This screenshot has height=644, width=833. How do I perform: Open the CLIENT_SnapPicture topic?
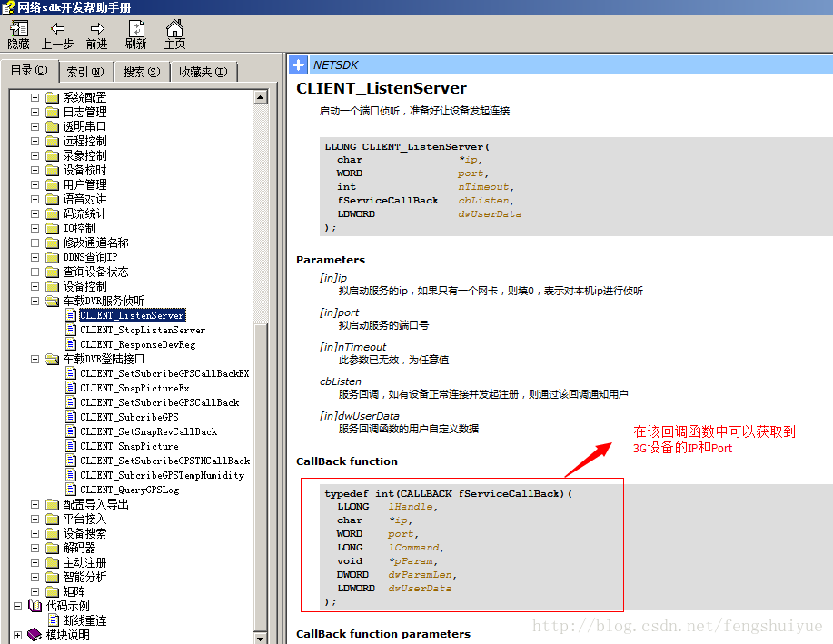coord(130,446)
